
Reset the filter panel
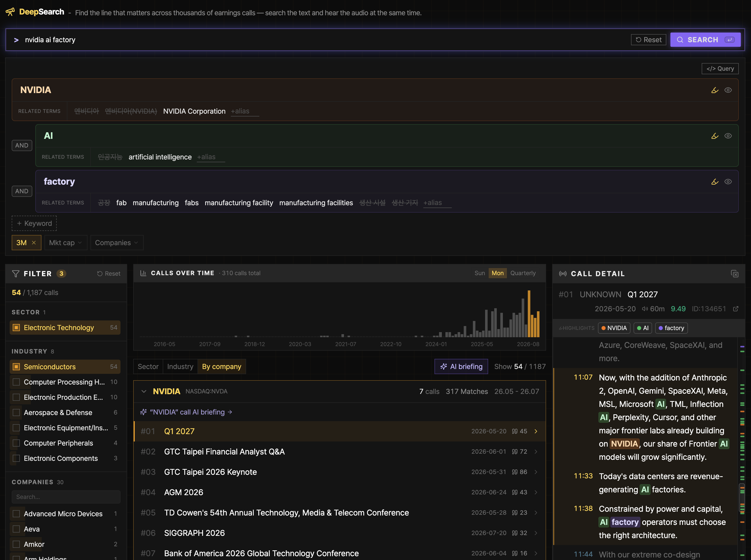(x=109, y=274)
